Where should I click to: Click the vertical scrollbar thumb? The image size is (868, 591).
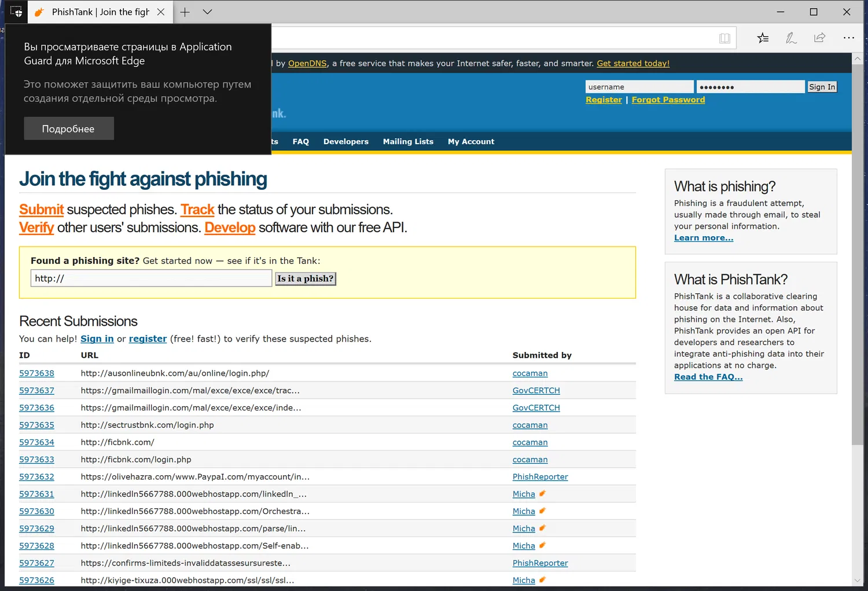pos(858,255)
